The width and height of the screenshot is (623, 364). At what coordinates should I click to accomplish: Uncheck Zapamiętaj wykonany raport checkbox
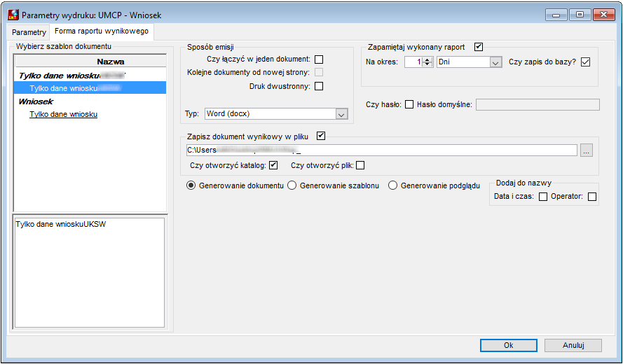[x=479, y=47]
